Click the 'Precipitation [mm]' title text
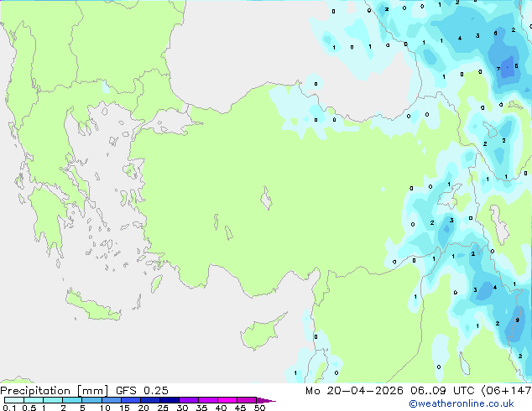Image resolution: width=532 pixels, height=411 pixels. pos(55,391)
